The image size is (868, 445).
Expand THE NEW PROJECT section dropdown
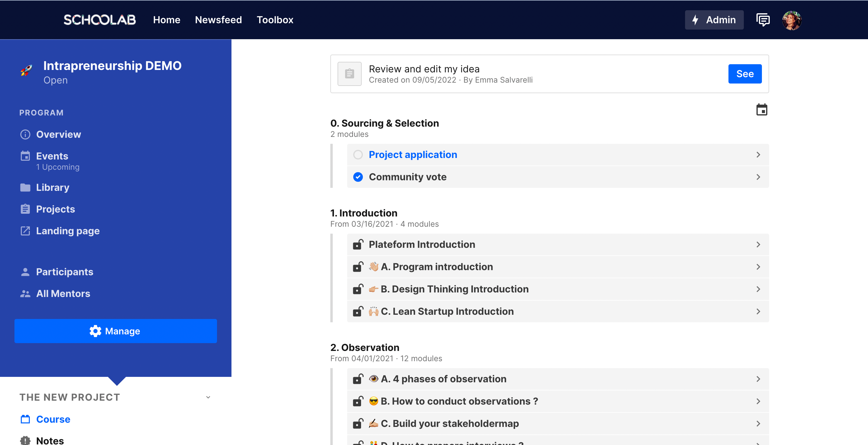tap(209, 397)
